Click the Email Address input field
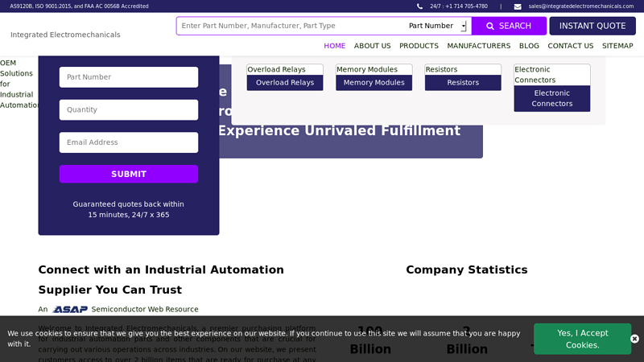The width and height of the screenshot is (644, 362). (x=129, y=142)
